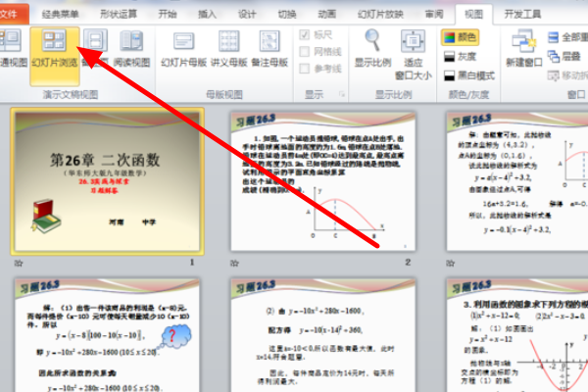Click the 移动拆分 move split button
The width and height of the screenshot is (588, 392).
point(567,75)
